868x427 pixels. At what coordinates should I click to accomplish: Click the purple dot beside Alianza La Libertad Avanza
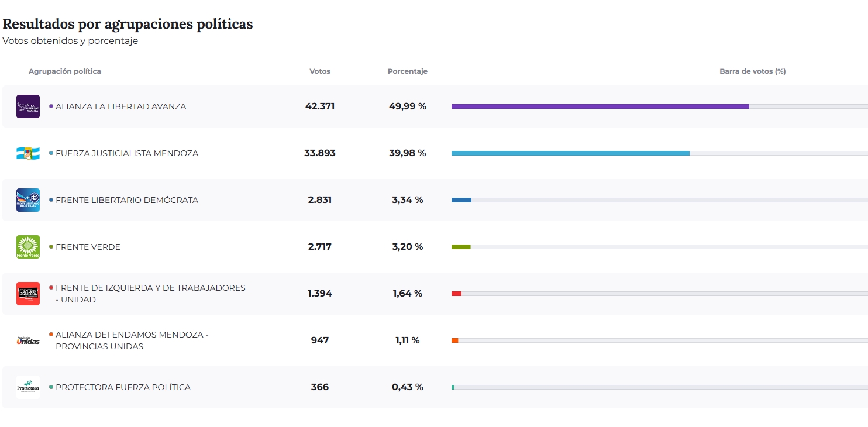51,106
